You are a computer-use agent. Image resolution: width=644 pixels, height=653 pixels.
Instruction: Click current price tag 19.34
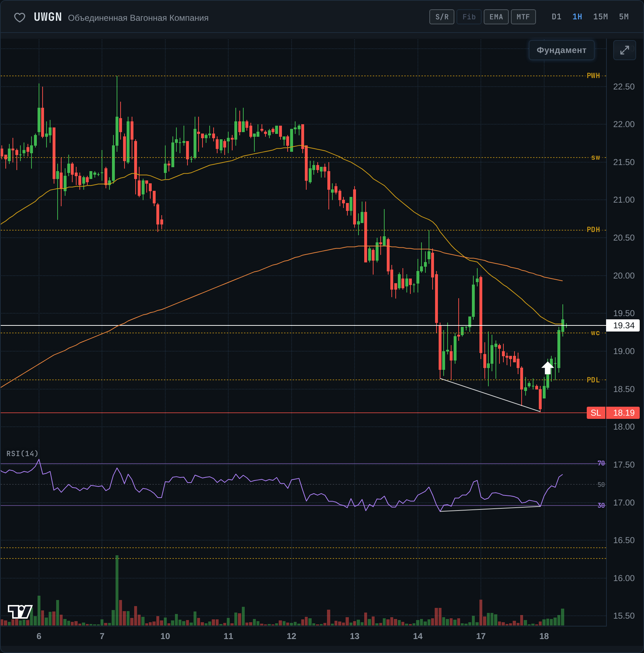click(623, 325)
